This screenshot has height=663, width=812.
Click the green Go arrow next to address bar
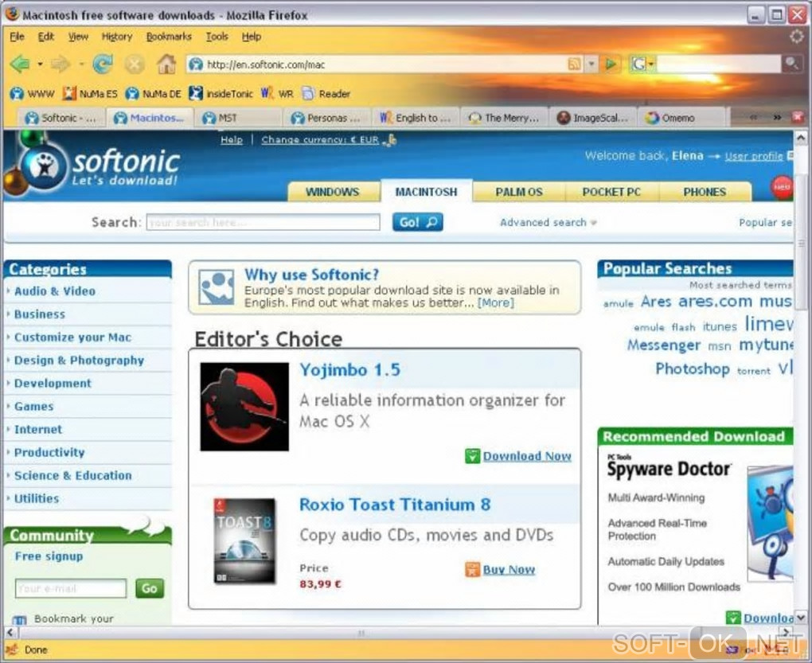pyautogui.click(x=611, y=64)
